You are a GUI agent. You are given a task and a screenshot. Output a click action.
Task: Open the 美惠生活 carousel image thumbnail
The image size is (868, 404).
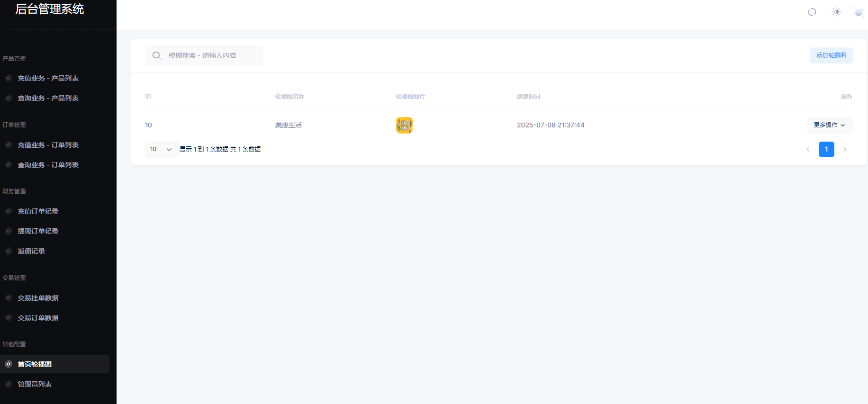[x=404, y=125]
